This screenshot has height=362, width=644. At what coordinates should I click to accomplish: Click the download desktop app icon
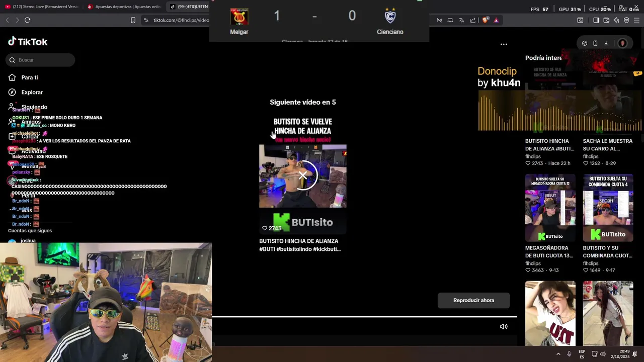pyautogui.click(x=606, y=43)
